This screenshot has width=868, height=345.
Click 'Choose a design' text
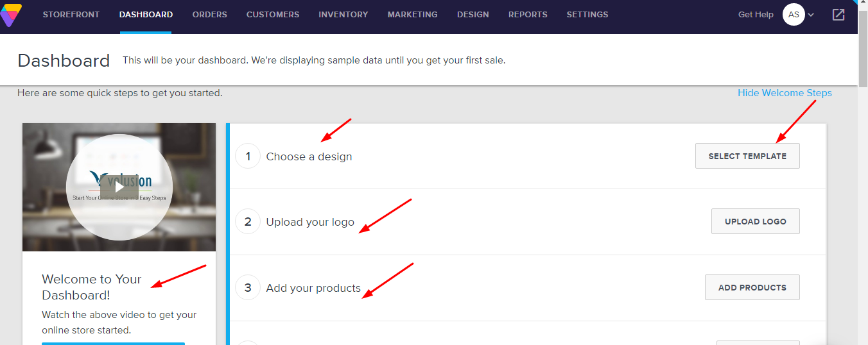pyautogui.click(x=309, y=156)
